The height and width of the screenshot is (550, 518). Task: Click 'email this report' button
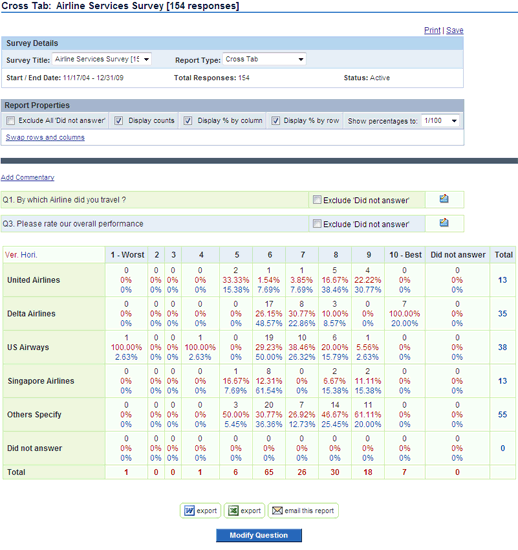click(303, 511)
